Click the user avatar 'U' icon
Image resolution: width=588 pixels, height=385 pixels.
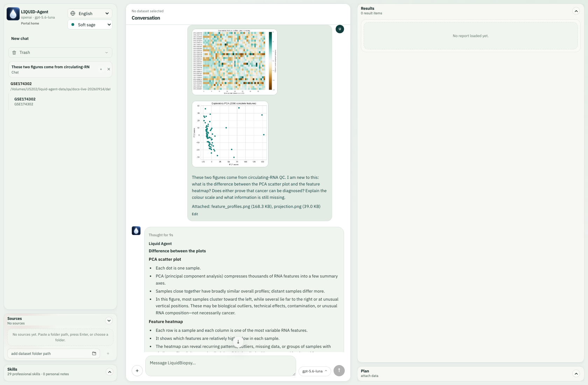(339, 29)
